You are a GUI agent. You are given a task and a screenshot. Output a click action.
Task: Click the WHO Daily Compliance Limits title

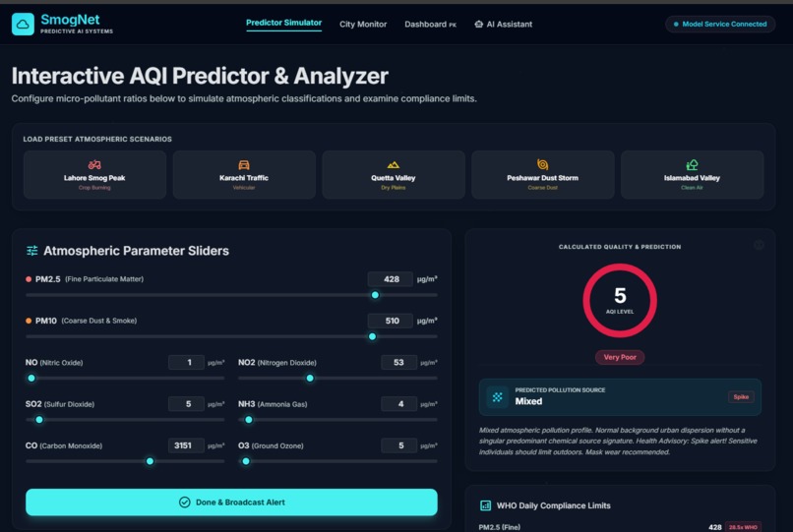pyautogui.click(x=553, y=505)
